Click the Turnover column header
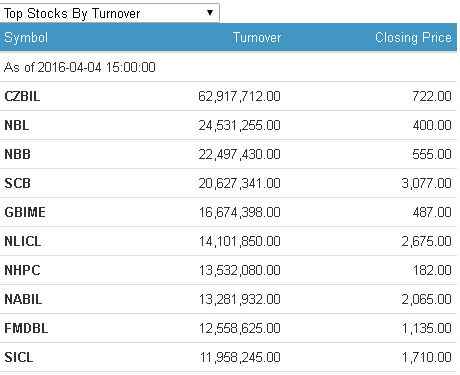Screen dimensions: 460x375 click(x=257, y=37)
